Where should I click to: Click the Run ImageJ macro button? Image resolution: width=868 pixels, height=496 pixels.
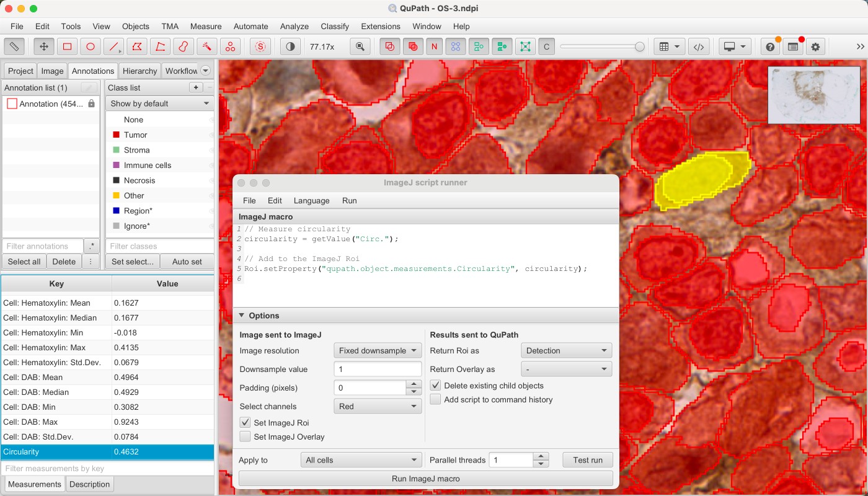(426, 479)
